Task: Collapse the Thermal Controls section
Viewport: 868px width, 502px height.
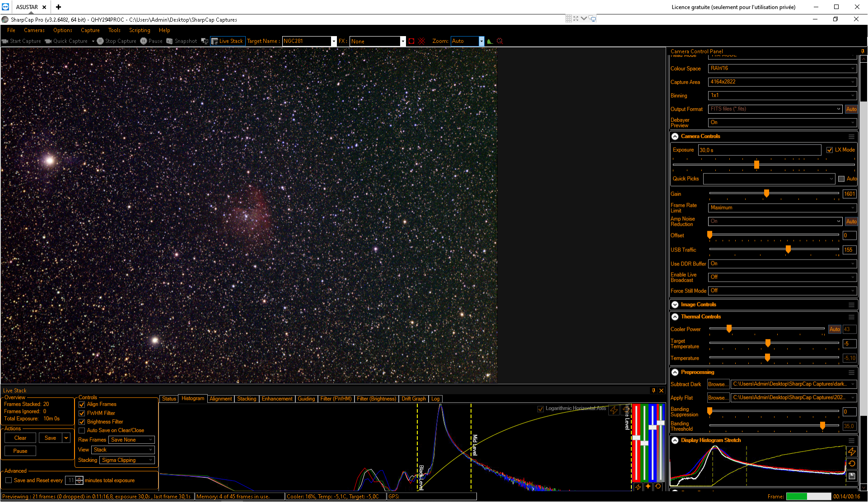Action: (x=675, y=317)
